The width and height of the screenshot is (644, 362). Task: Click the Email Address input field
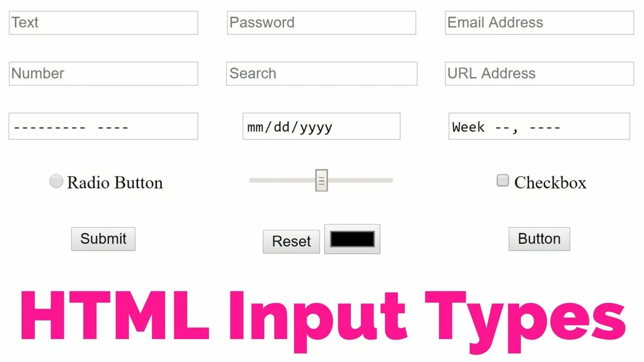pyautogui.click(x=539, y=22)
